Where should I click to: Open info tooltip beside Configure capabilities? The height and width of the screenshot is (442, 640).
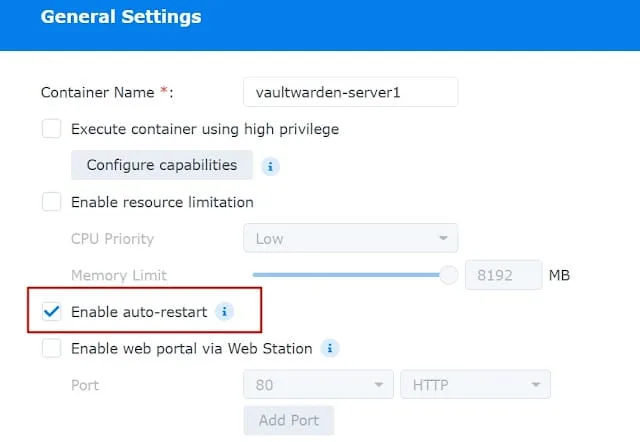(270, 166)
